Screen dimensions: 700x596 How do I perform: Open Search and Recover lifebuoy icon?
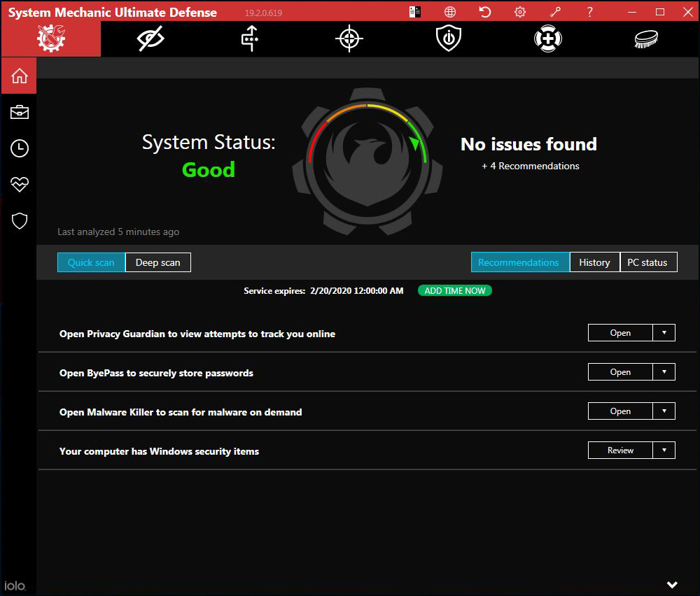(x=548, y=38)
